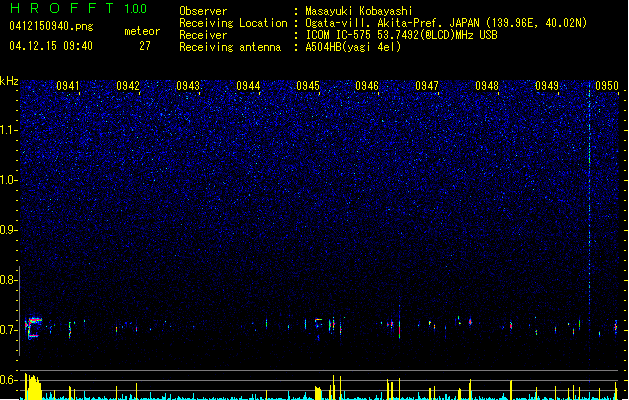The width and height of the screenshot is (629, 400).
Task: Click the 0947 time marker
Action: 427,86
